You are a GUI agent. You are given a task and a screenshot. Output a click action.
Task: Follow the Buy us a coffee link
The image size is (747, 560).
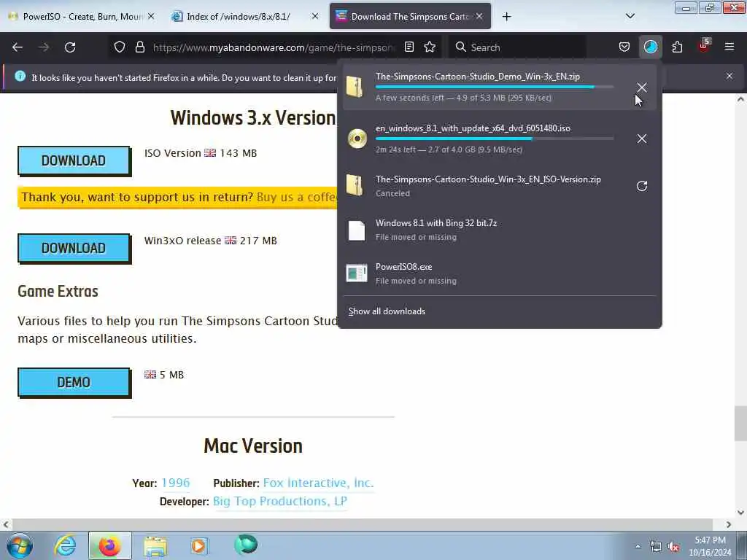[297, 197]
